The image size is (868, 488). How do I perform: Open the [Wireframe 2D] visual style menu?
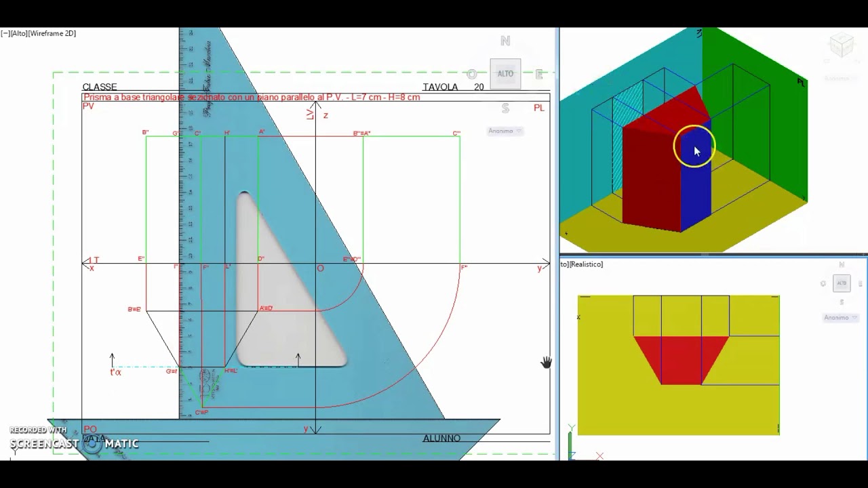click(52, 33)
